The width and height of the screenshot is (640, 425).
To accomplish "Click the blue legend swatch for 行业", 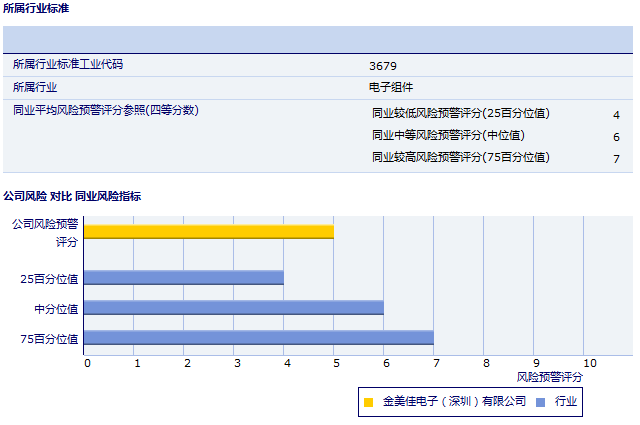I will click(541, 402).
